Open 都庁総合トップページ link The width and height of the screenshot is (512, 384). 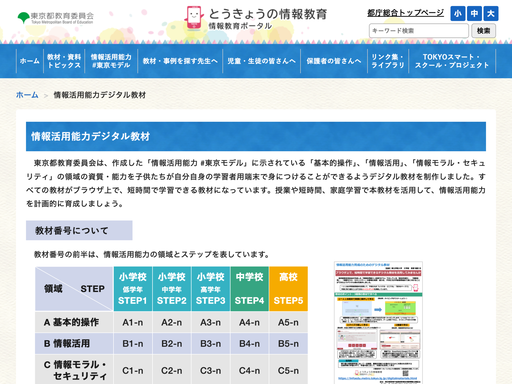coord(405,13)
